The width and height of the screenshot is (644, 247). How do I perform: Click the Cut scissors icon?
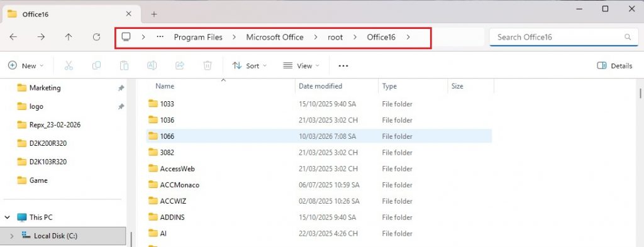69,65
